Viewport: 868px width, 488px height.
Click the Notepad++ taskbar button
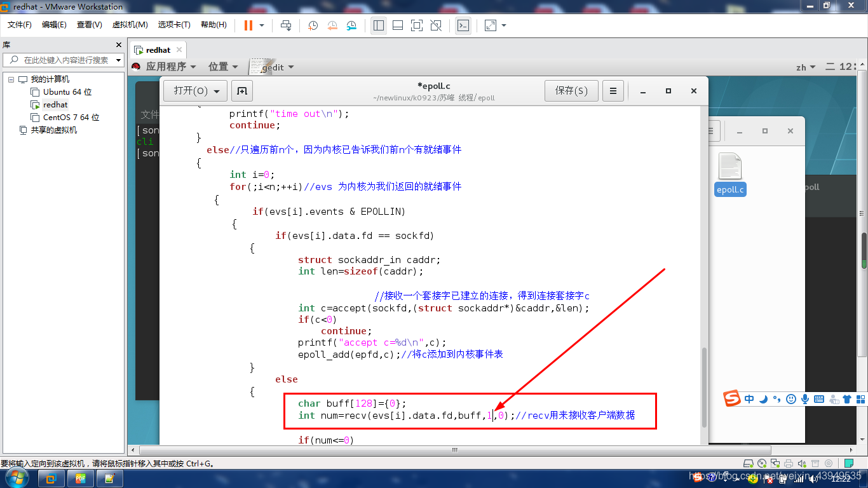(111, 478)
